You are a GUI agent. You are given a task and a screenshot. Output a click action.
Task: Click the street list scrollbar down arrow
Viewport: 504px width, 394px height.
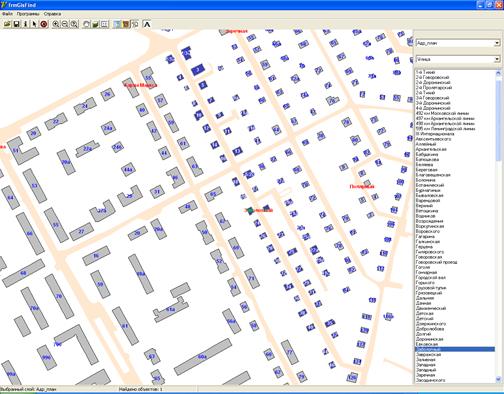499,379
